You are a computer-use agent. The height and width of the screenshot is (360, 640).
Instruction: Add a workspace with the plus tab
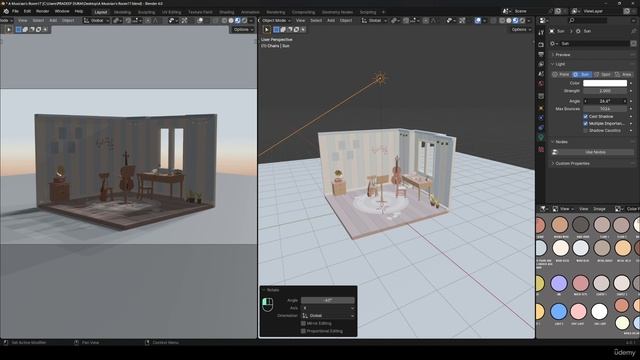tap(383, 12)
